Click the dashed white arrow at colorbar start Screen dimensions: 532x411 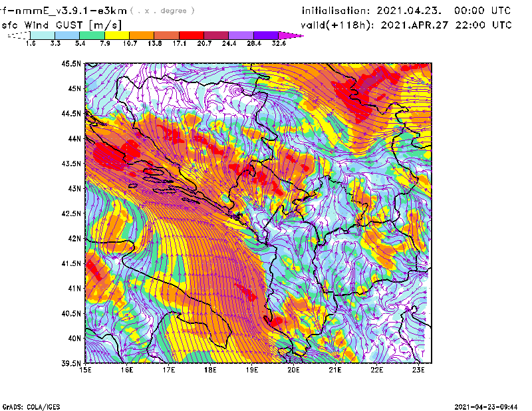pyautogui.click(x=19, y=35)
